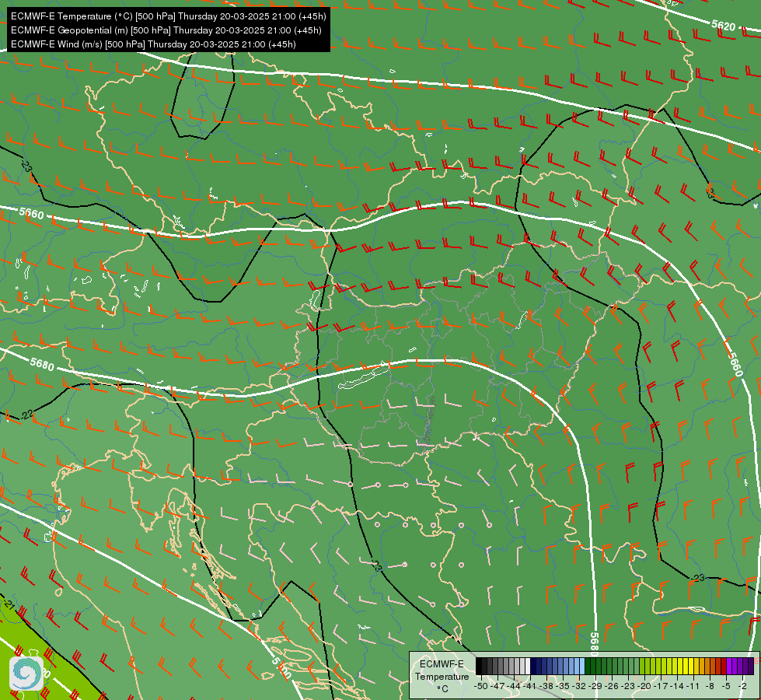
Task: Click the legend tick label -8
Action: pos(710,687)
